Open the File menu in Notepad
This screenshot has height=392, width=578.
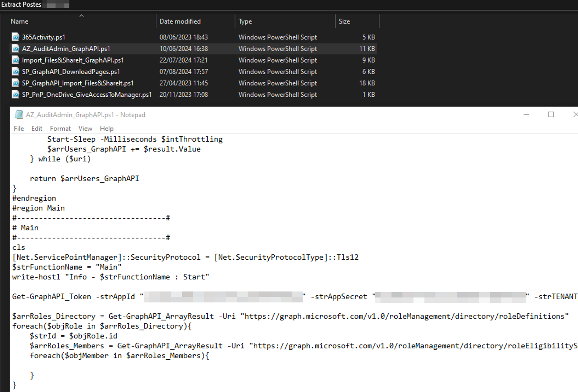coord(19,128)
